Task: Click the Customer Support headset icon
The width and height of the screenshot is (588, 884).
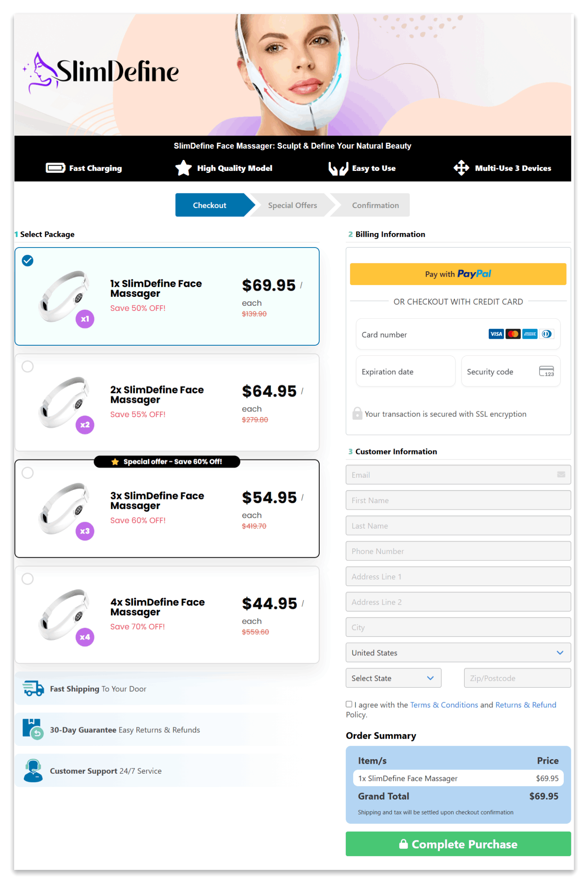Action: (33, 771)
